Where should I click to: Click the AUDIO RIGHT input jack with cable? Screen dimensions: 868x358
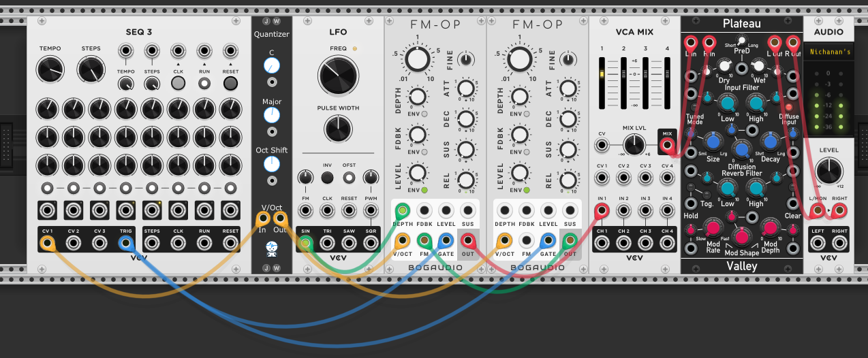[840, 212]
